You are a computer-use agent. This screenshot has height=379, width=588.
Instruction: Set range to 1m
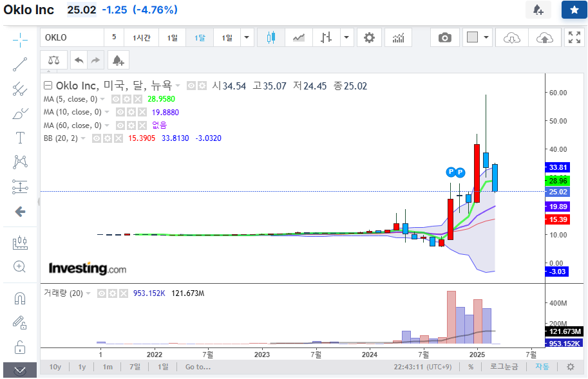[x=108, y=367]
